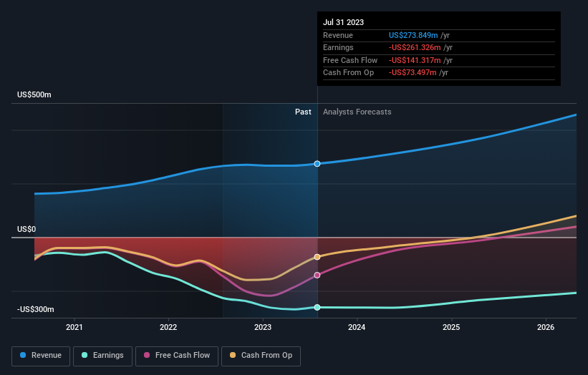Screen dimensions: 588x375
Task: Click the -US$73.497m cash from op value
Action: tap(413, 73)
